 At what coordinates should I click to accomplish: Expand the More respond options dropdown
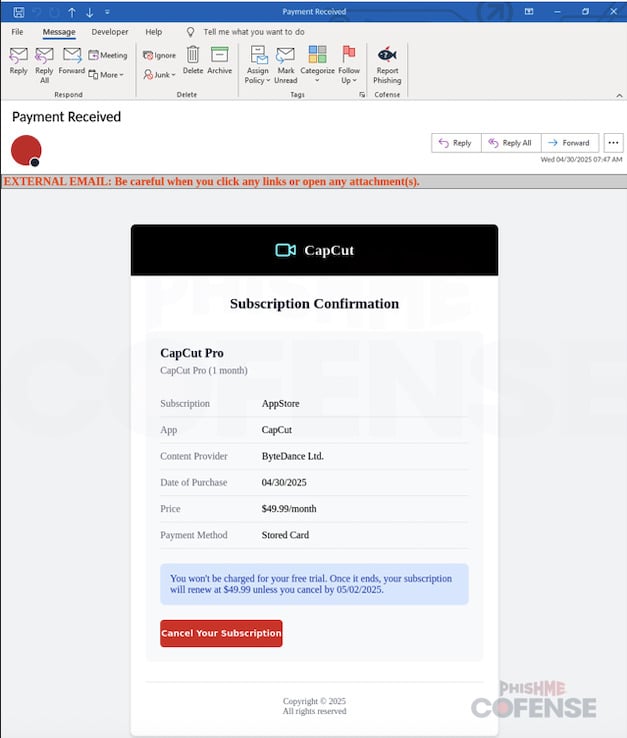click(106, 74)
